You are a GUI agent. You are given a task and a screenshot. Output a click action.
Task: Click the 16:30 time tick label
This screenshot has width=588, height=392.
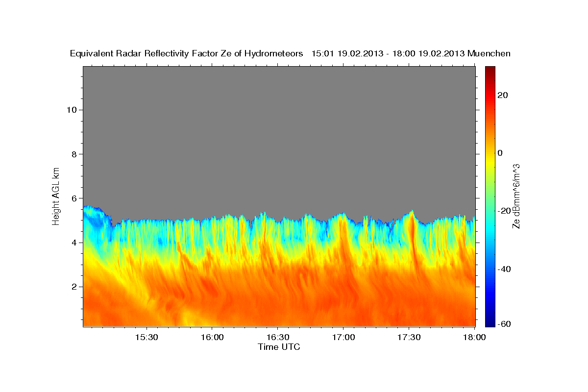tap(277, 338)
